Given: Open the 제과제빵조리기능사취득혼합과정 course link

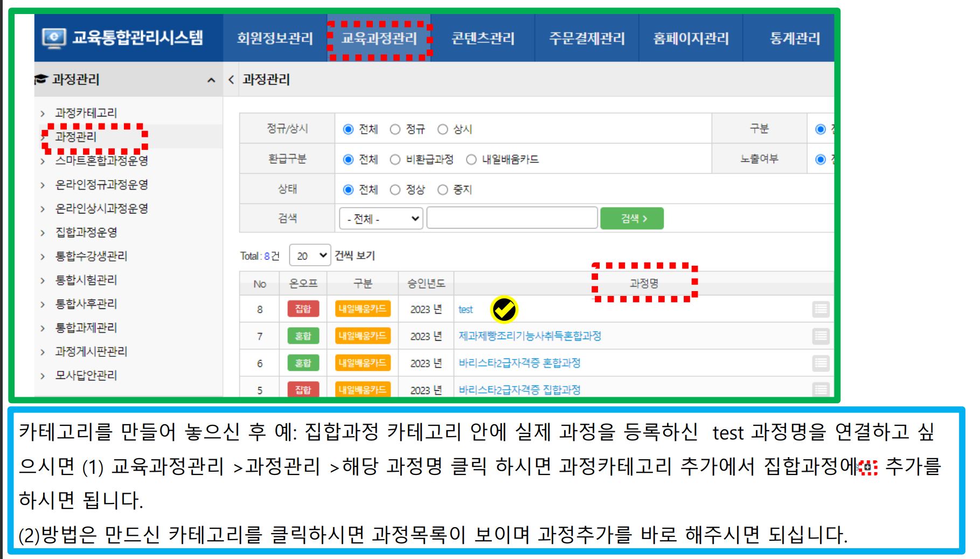Looking at the screenshot, I should [x=530, y=336].
